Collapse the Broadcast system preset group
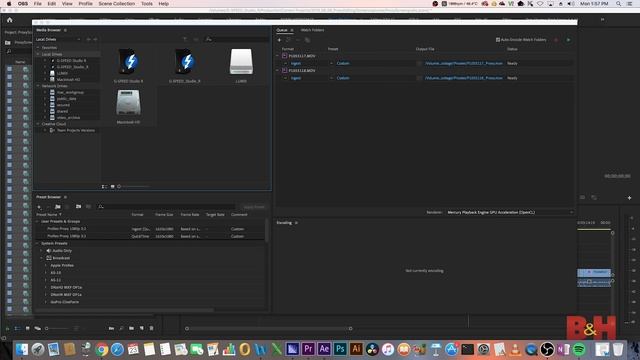This screenshot has width=640, height=360. pyautogui.click(x=41, y=258)
